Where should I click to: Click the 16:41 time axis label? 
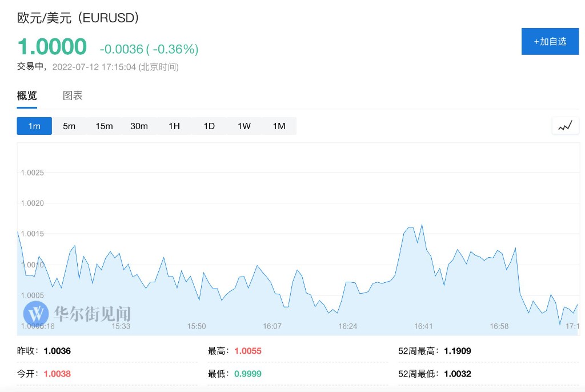[423, 326]
